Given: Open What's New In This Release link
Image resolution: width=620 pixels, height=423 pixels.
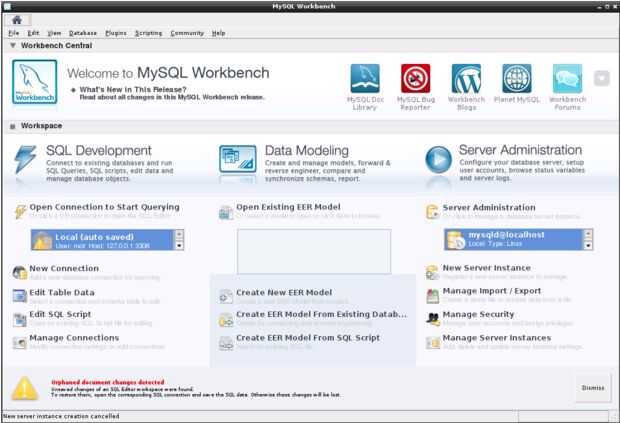Looking at the screenshot, I should [x=133, y=90].
